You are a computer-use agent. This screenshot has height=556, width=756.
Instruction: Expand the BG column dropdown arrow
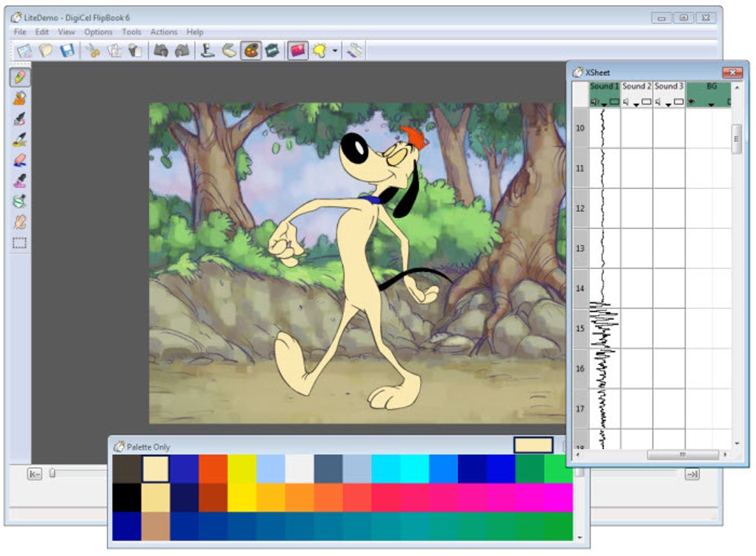pos(712,105)
